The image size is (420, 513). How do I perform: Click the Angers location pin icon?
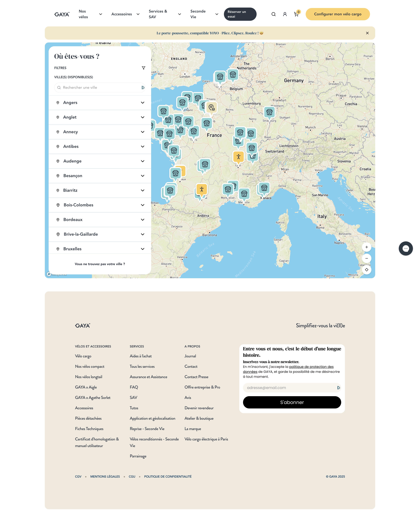click(58, 103)
